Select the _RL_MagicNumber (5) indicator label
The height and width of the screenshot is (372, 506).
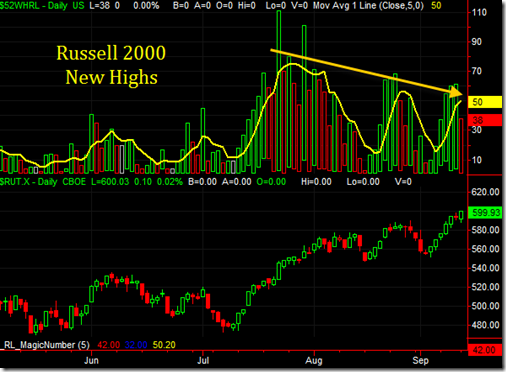pos(46,345)
